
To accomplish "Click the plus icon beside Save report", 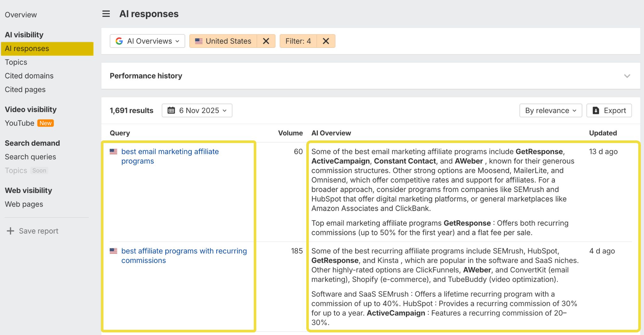I will click(x=10, y=231).
